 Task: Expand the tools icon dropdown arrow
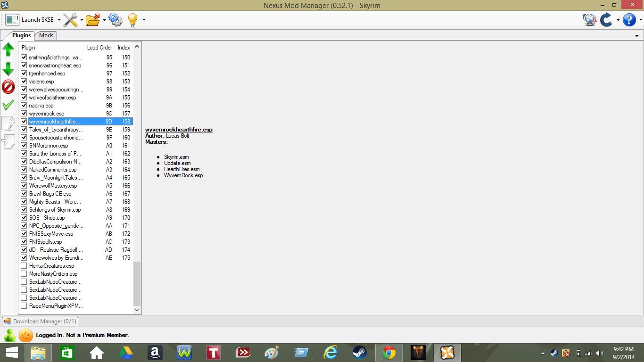(82, 20)
